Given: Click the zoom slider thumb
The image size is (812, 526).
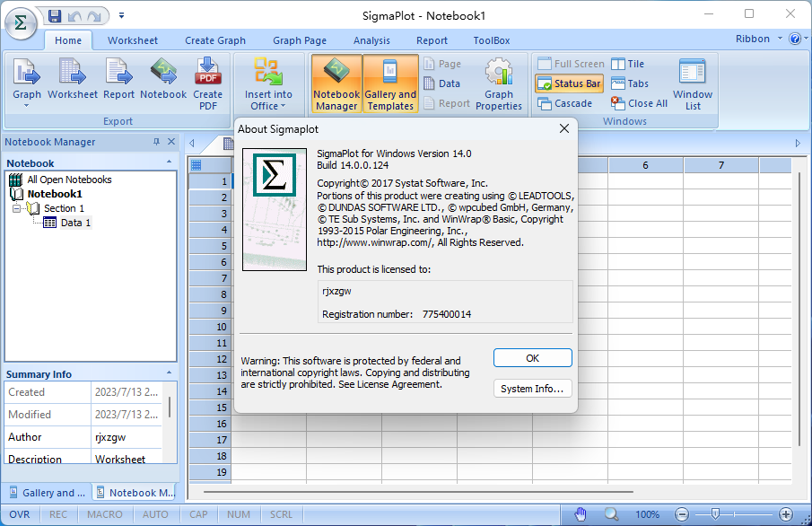Looking at the screenshot, I should [715, 513].
